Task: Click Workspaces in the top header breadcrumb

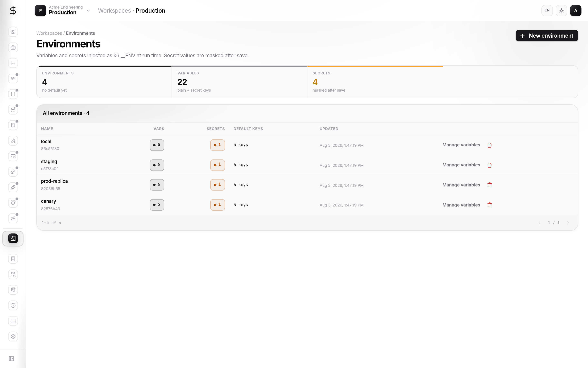Action: tap(115, 10)
